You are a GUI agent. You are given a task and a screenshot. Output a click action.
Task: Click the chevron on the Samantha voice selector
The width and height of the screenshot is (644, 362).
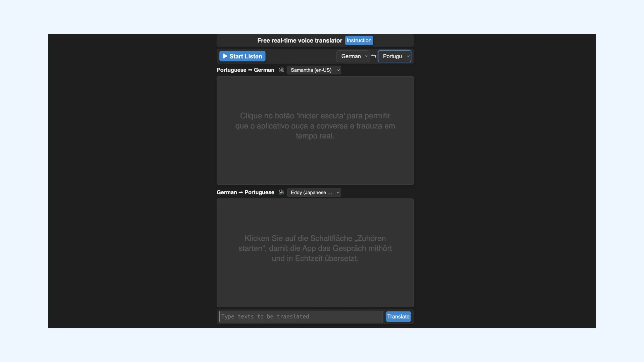pos(337,70)
